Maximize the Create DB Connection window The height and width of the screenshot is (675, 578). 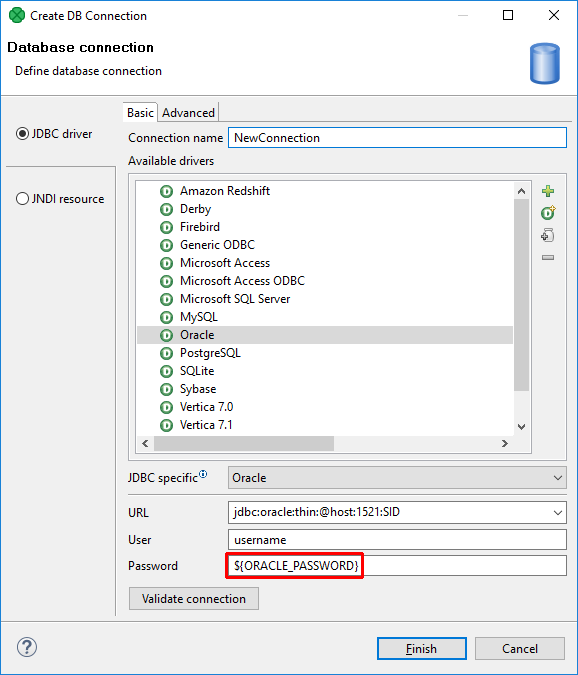pyautogui.click(x=508, y=15)
